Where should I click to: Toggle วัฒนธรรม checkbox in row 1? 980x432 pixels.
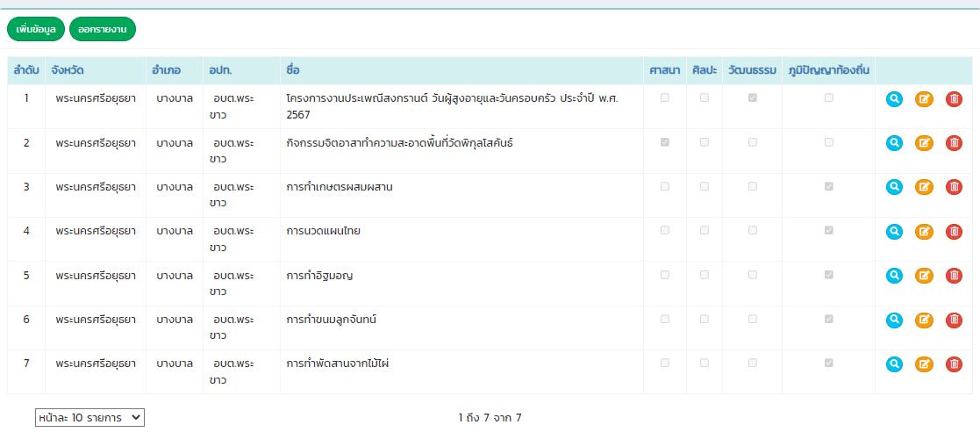752,97
